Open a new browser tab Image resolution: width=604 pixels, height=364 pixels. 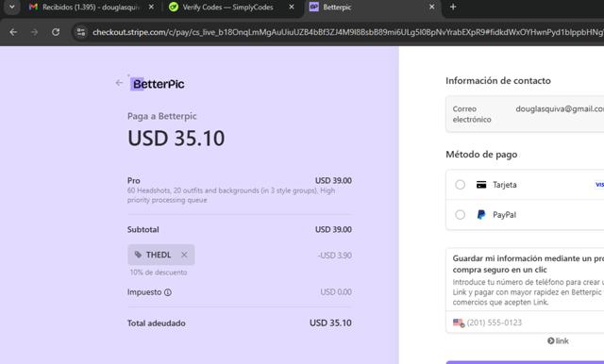click(453, 7)
